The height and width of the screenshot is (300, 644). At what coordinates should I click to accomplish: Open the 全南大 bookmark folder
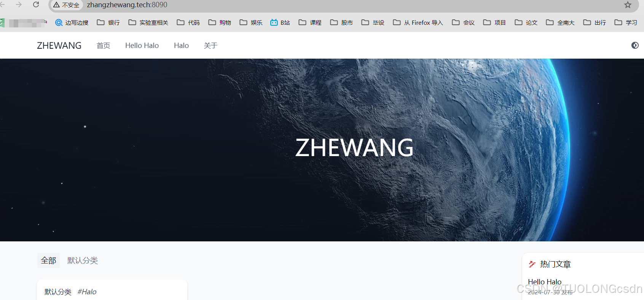pyautogui.click(x=560, y=22)
